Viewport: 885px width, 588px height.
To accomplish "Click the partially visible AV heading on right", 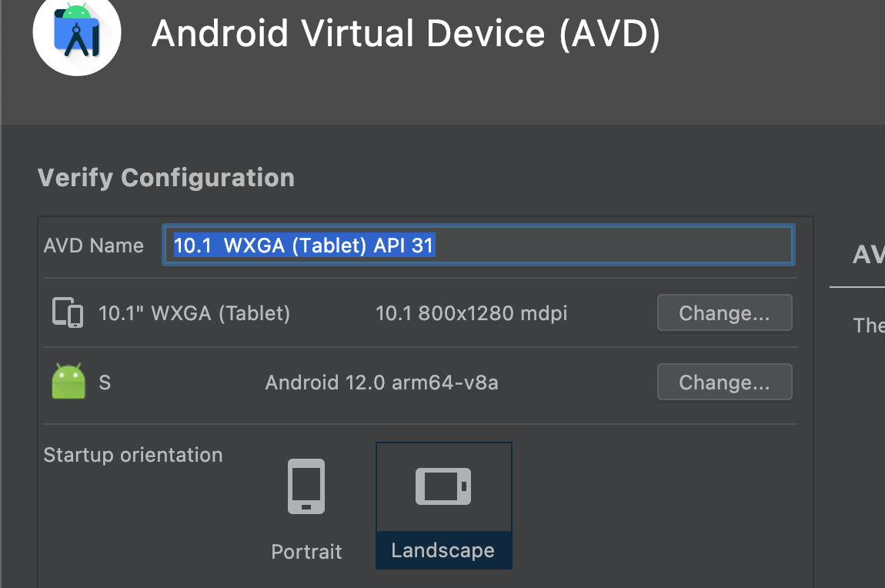I will pyautogui.click(x=869, y=255).
